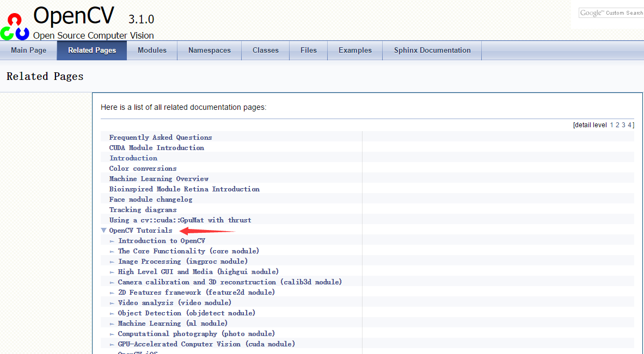The image size is (644, 354).
Task: Open Image Processing (imgproc module)
Action: pyautogui.click(x=183, y=262)
